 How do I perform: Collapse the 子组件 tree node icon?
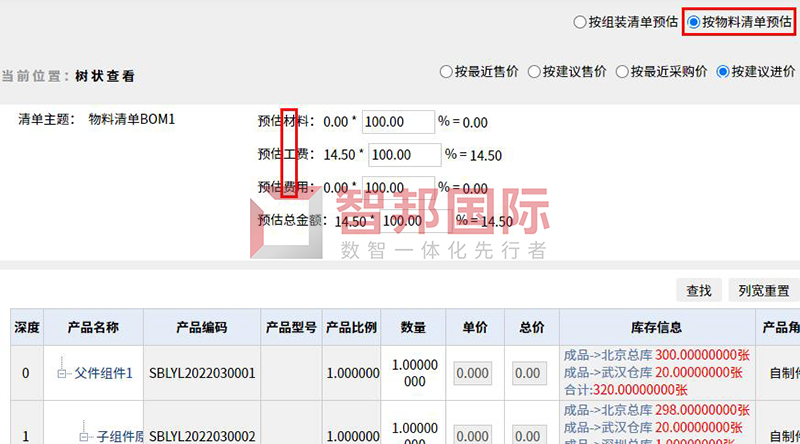(84, 437)
